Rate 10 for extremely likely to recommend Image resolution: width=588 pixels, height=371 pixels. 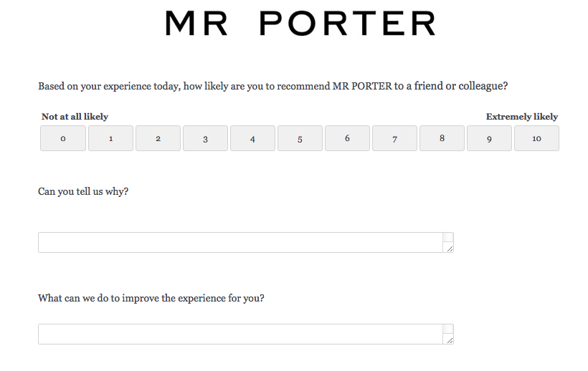[x=536, y=138]
